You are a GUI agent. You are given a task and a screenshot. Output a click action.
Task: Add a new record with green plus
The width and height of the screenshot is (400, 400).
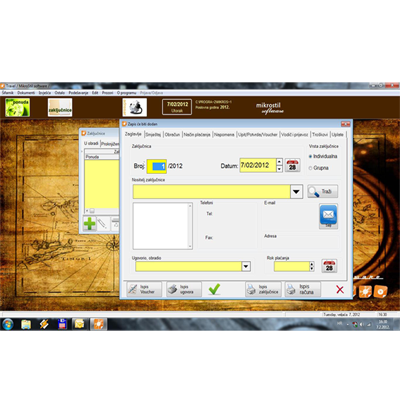[x=89, y=224]
